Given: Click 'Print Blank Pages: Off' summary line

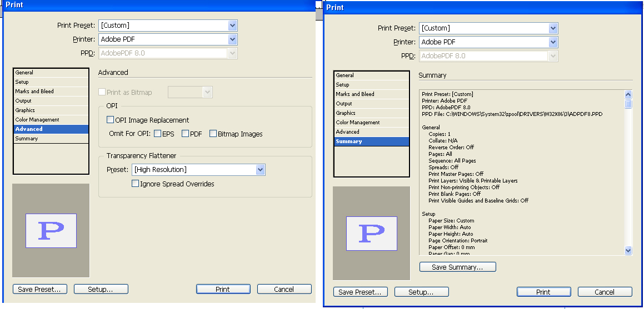Looking at the screenshot, I should (455, 194).
